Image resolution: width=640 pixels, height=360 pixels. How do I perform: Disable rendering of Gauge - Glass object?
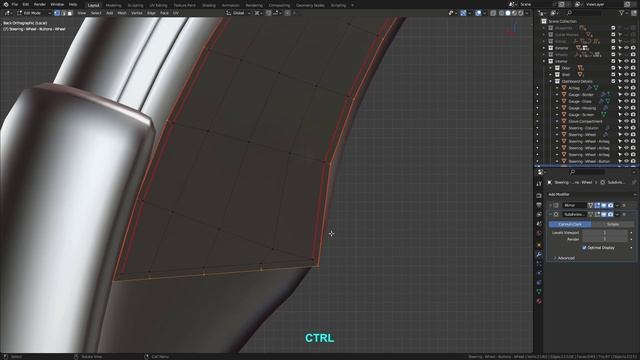pyautogui.click(x=633, y=101)
